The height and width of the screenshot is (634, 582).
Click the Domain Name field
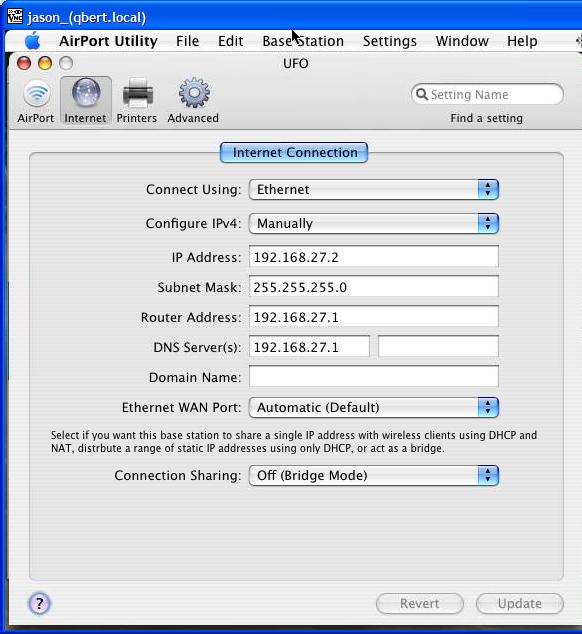(x=374, y=376)
